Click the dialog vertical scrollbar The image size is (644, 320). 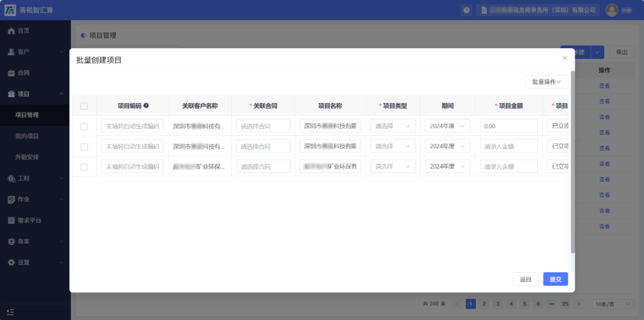pyautogui.click(x=572, y=162)
